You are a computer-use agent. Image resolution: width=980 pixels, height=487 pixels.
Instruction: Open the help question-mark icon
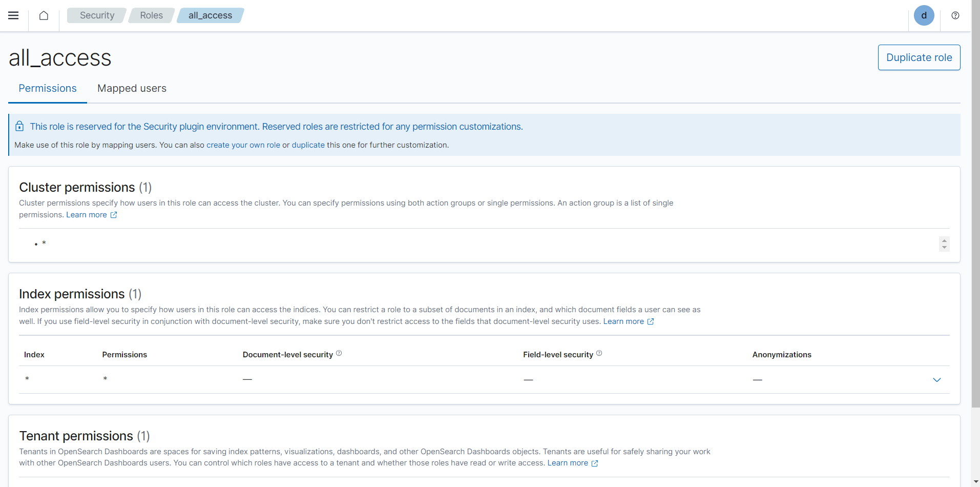[955, 15]
